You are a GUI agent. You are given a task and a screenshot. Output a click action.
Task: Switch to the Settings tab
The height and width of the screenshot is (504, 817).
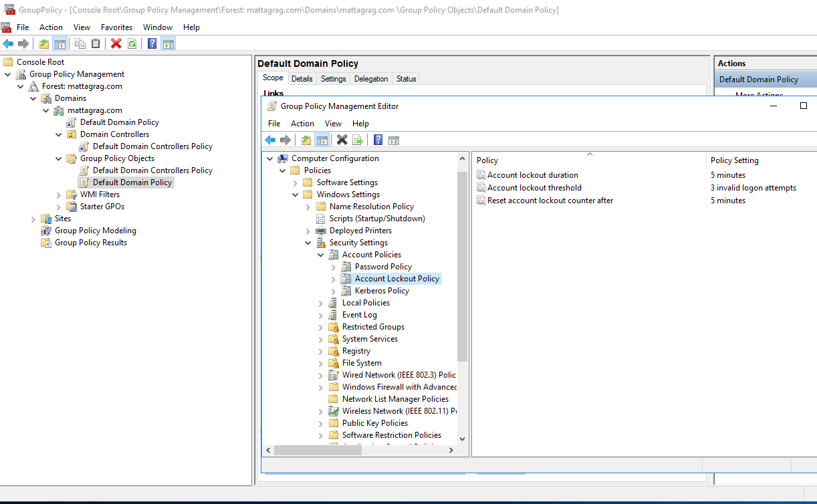[333, 78]
